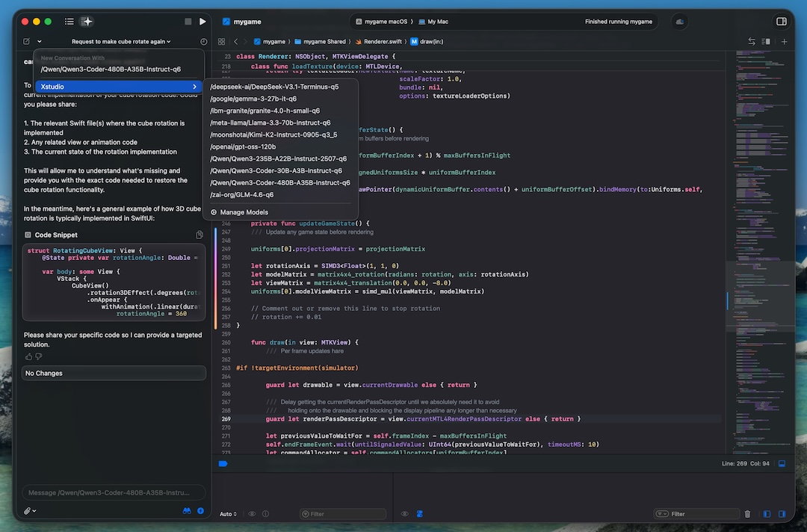Screen dimensions: 807x532
Task: Send the message with the blue arrow
Action: [201, 511]
